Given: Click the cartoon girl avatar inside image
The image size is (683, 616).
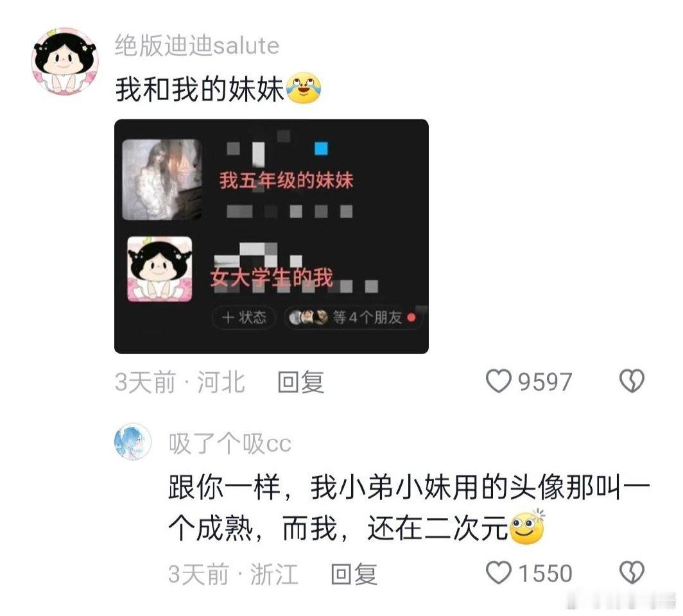Looking at the screenshot, I should 160,269.
